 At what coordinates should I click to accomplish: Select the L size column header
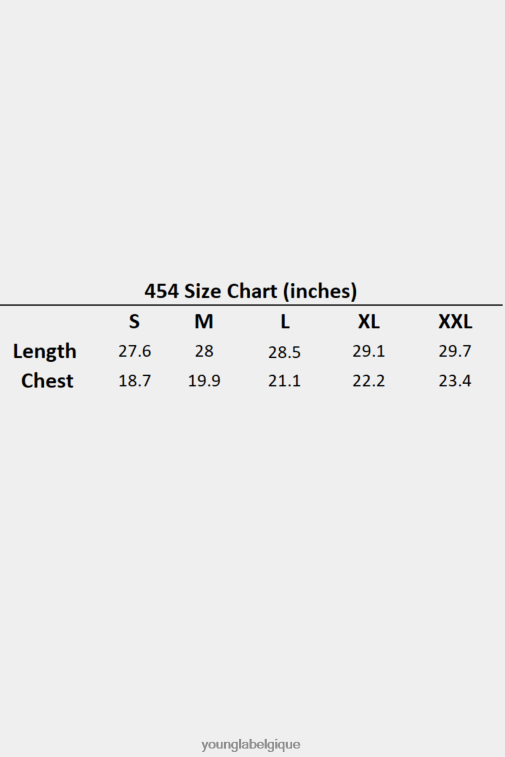point(285,322)
